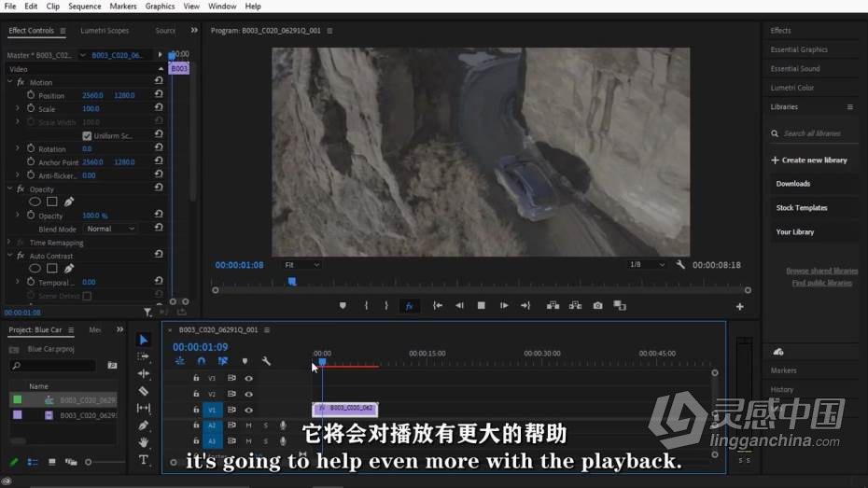Toggle Linked Selection in timeline
The width and height of the screenshot is (868, 488).
click(x=222, y=361)
